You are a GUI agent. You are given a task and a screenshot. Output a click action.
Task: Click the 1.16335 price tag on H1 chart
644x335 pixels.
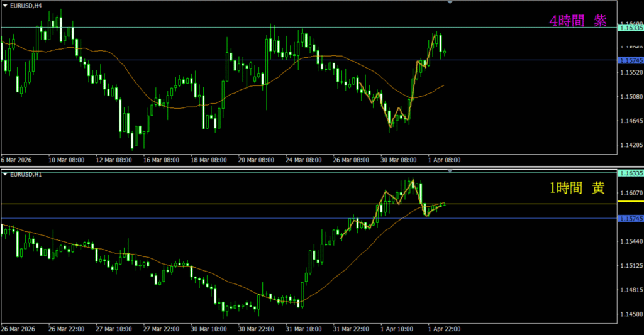pos(630,173)
